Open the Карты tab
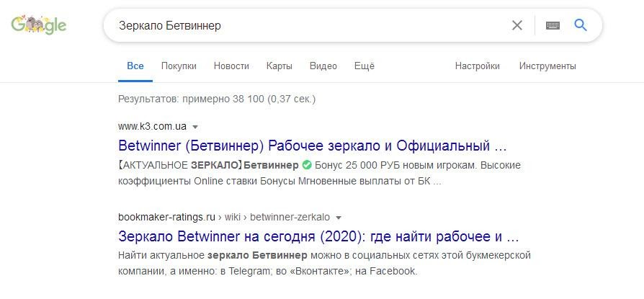644x299 pixels. click(x=279, y=66)
